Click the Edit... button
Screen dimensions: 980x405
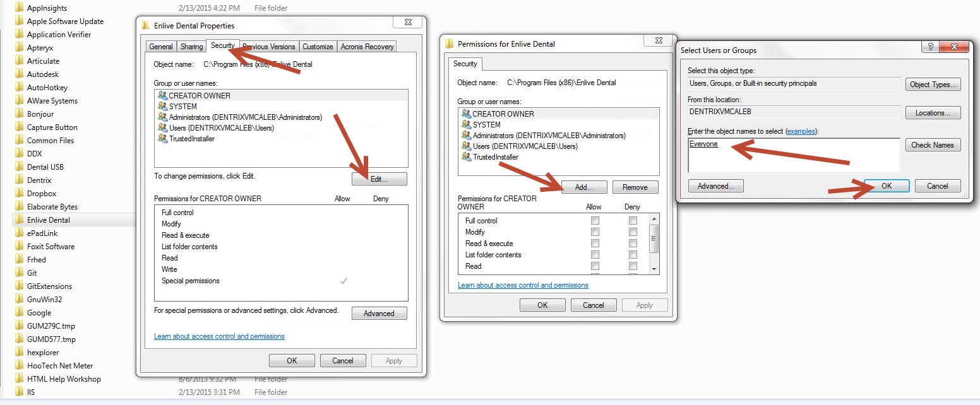click(379, 179)
